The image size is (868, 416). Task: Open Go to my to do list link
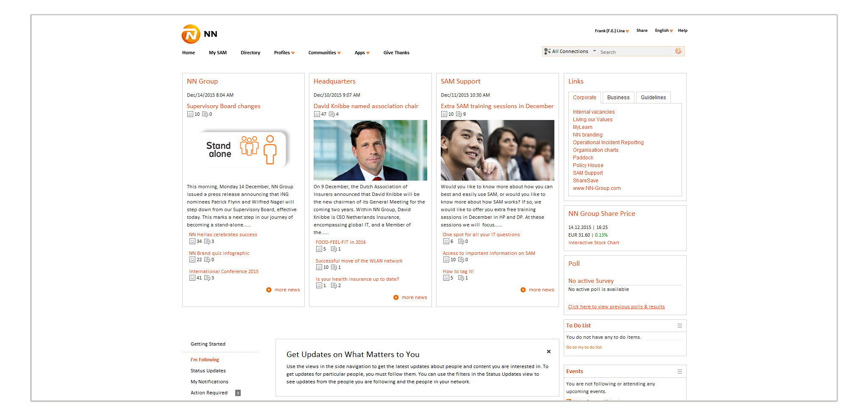(584, 347)
